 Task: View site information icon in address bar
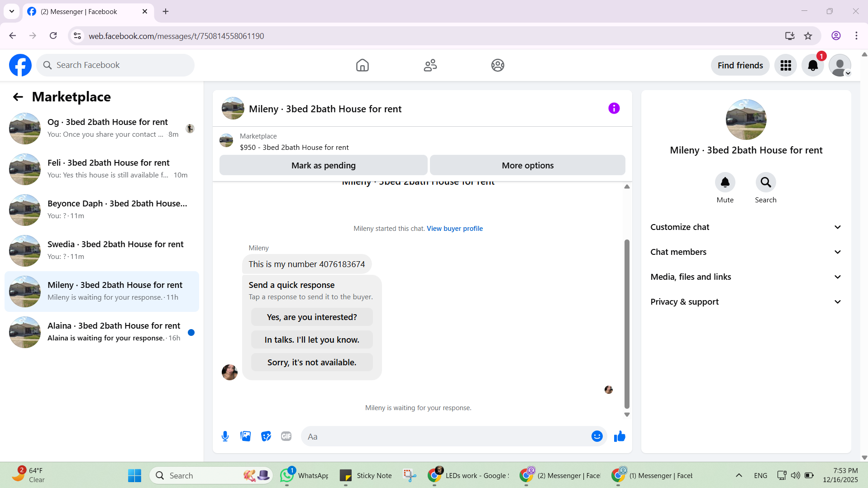[x=77, y=36]
